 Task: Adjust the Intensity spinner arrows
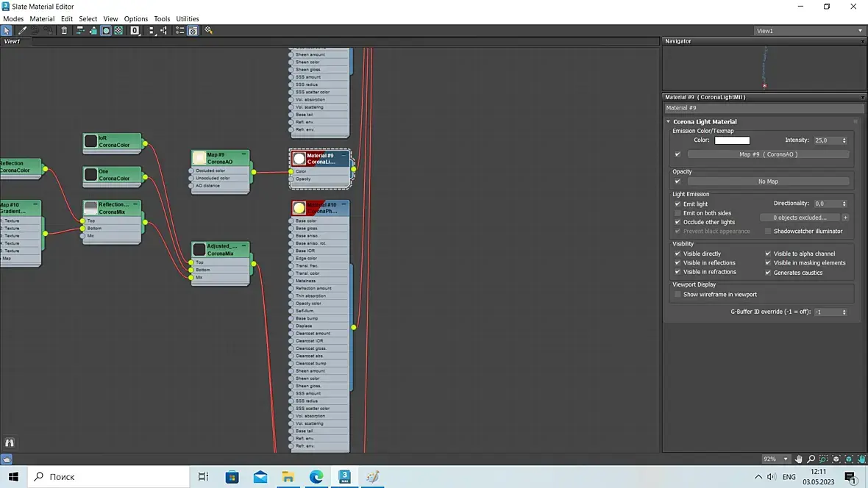tap(844, 140)
